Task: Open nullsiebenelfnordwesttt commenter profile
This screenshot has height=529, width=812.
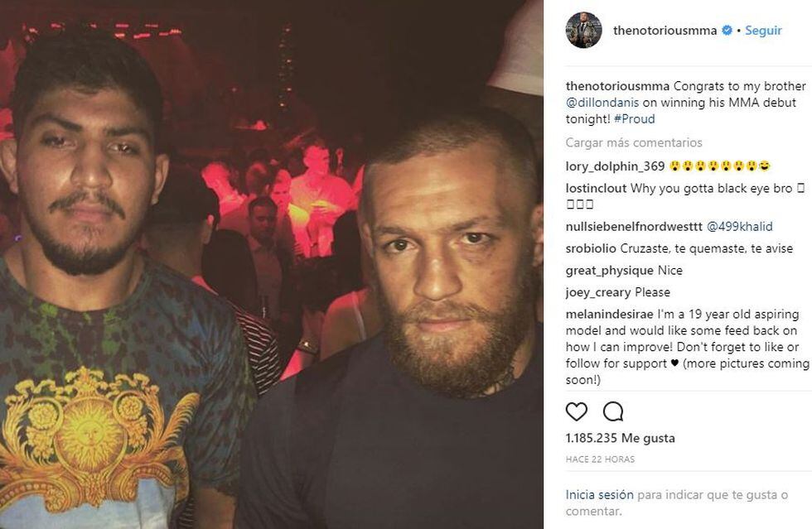Action: pos(633,225)
